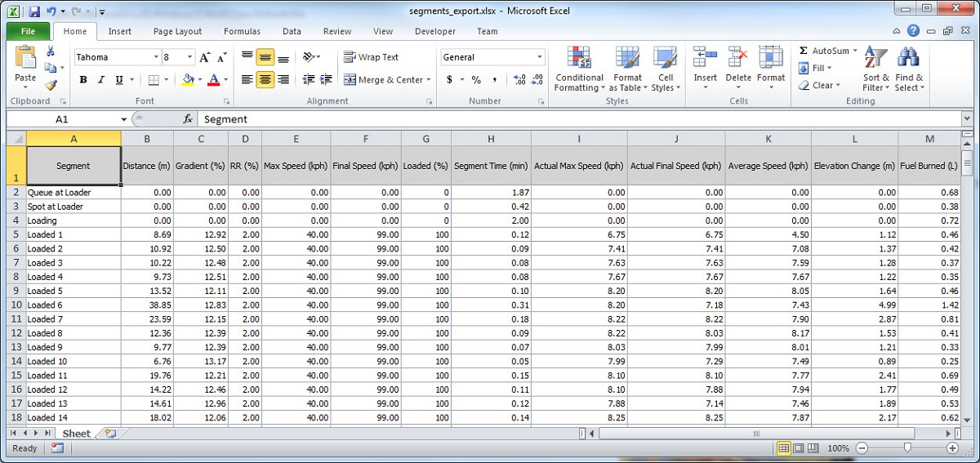Image resolution: width=980 pixels, height=463 pixels.
Task: Expand the font name Tahoma dropdown
Action: (x=156, y=57)
